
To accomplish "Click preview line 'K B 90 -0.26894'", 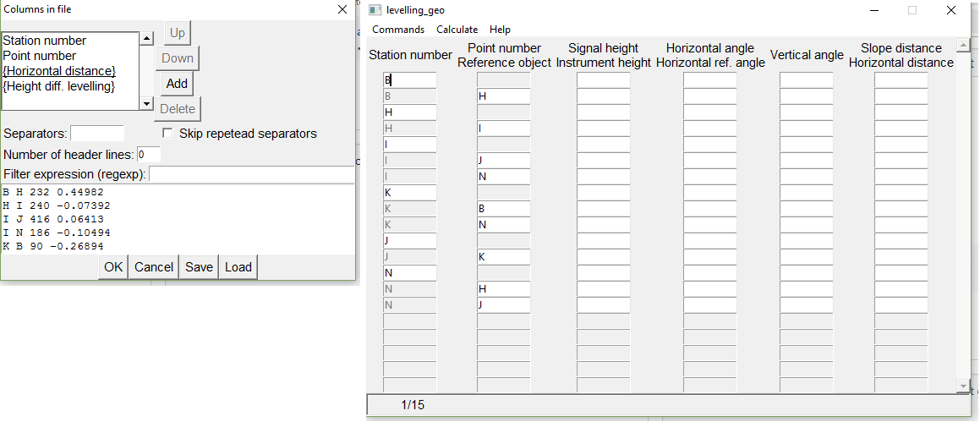I will (53, 246).
